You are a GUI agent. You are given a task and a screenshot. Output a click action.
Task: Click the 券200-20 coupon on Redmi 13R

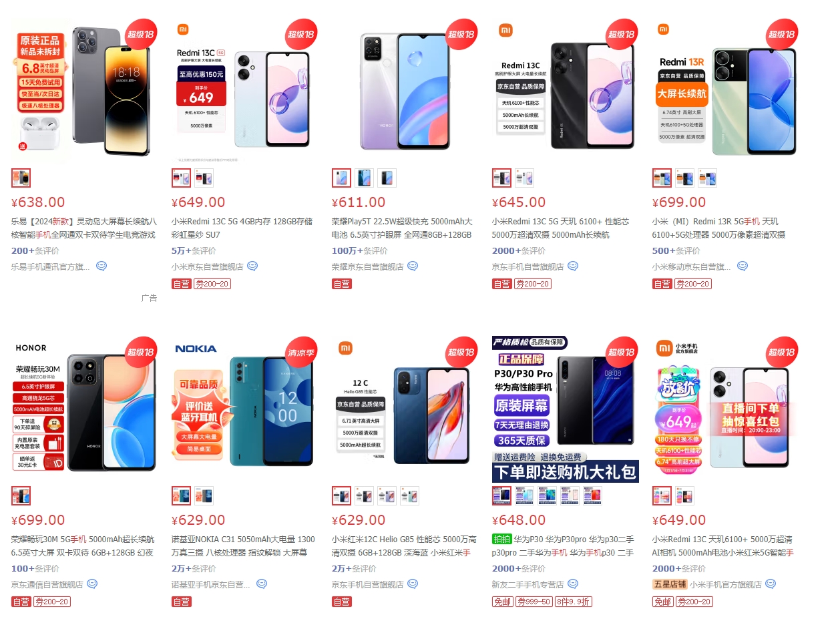tap(693, 284)
